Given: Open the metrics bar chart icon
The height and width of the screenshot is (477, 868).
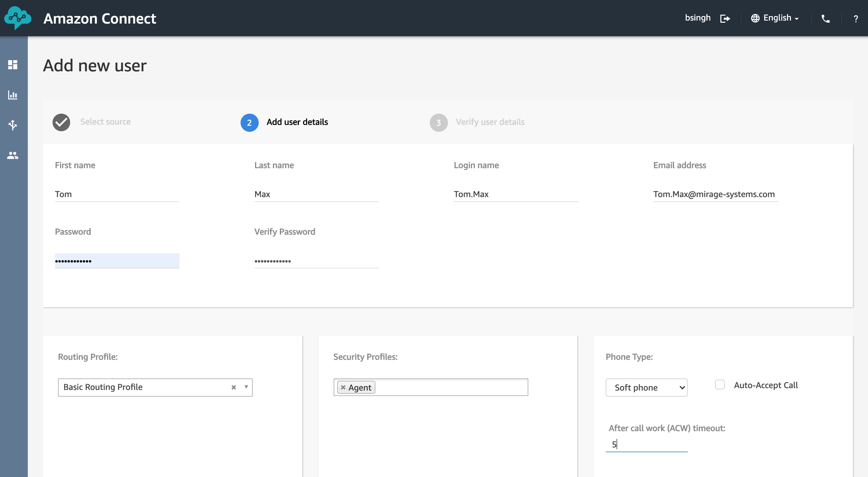Looking at the screenshot, I should coord(13,95).
